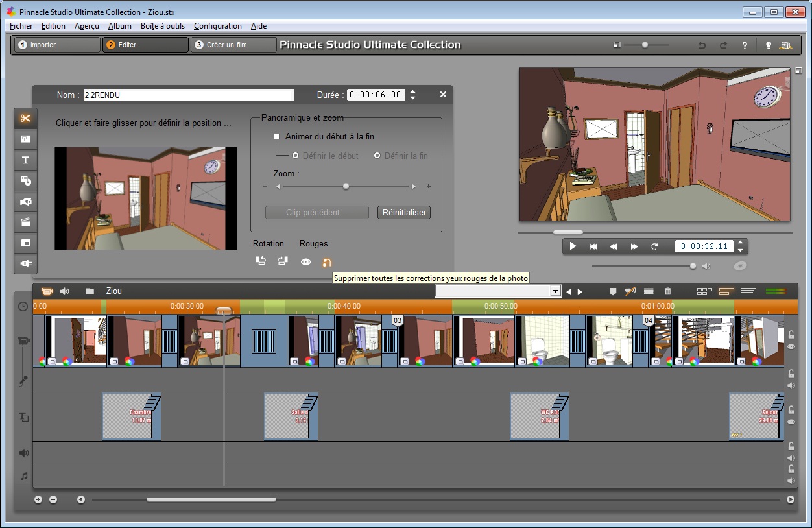The image size is (812, 528).
Task: Click the project folder icon beside Ziou
Action: tap(90, 291)
